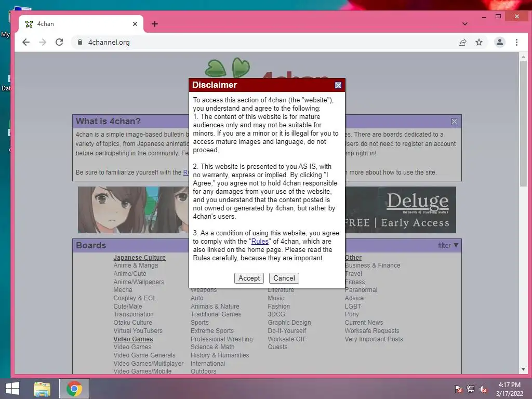Open the Auto board link

click(x=197, y=298)
